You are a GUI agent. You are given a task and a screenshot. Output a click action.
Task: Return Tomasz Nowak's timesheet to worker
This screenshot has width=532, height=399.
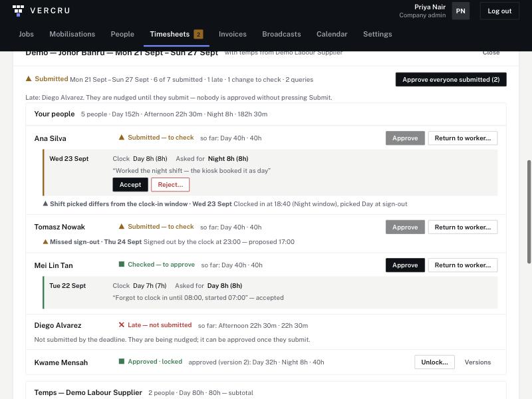pos(463,227)
